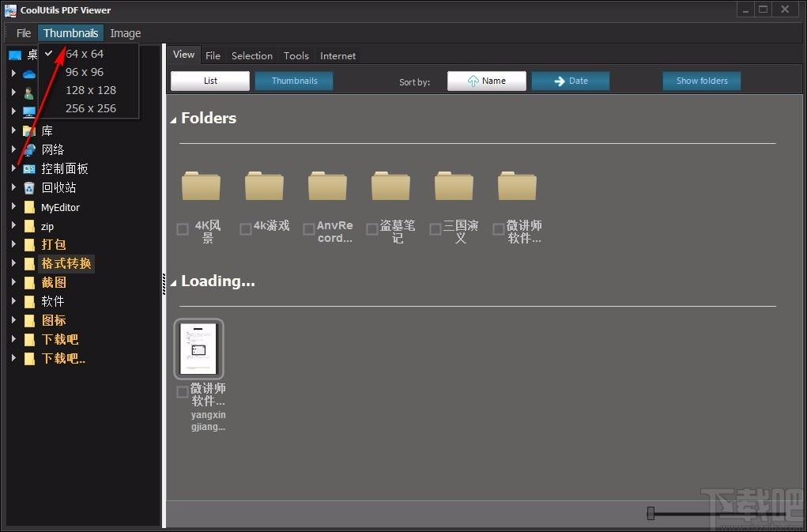Expand the 网络 tree node
This screenshot has width=807, height=532.
click(13, 149)
